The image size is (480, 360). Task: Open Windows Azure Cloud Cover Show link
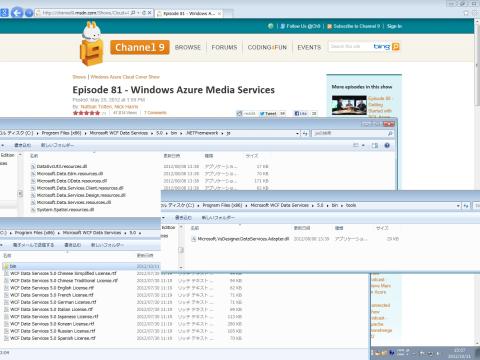click(125, 77)
